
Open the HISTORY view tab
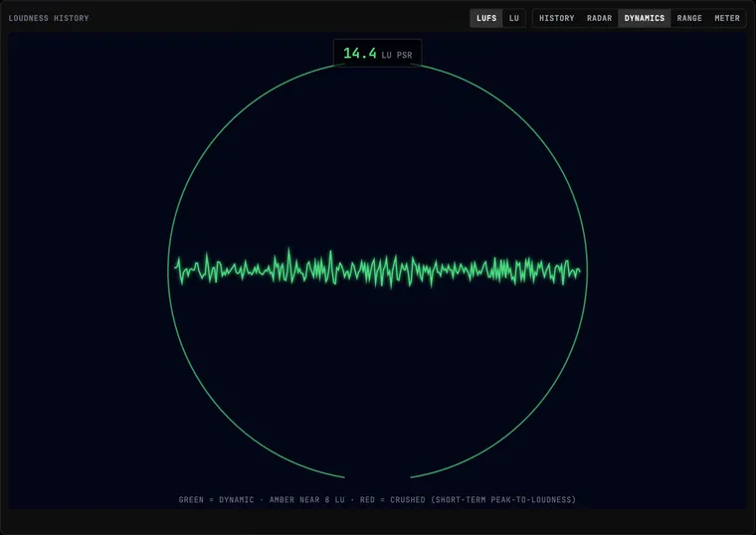click(x=556, y=18)
